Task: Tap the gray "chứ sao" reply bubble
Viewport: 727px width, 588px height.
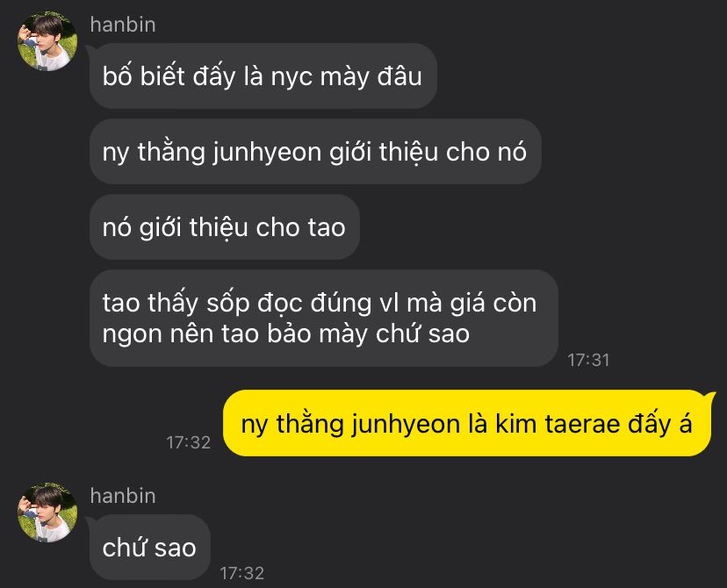Action: tap(149, 548)
